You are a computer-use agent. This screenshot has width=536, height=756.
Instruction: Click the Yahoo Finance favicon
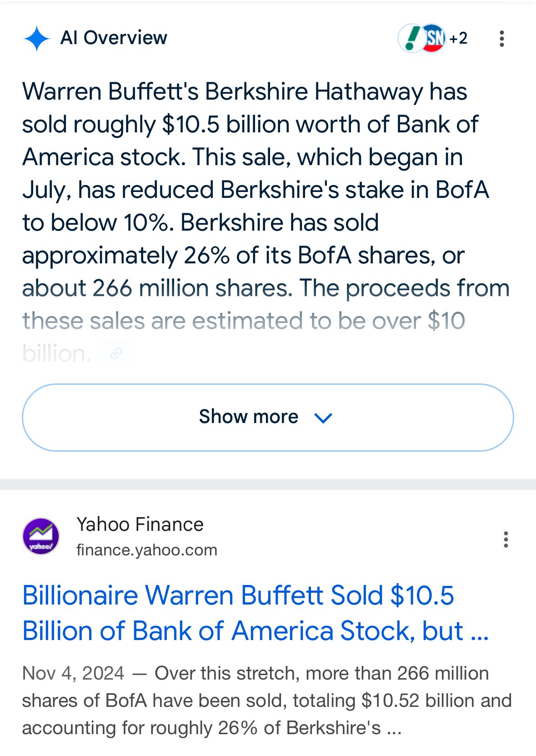(x=41, y=536)
